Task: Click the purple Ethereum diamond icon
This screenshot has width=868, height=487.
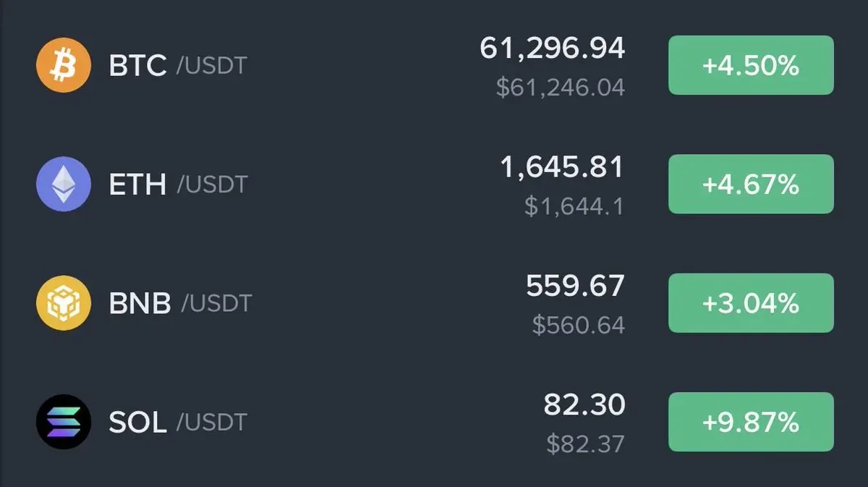Action: pyautogui.click(x=64, y=184)
